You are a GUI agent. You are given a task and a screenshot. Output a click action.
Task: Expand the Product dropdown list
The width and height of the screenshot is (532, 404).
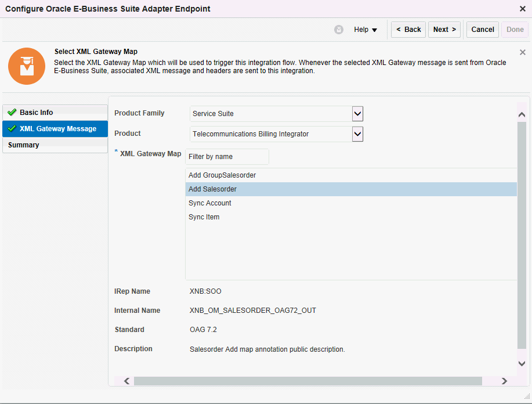(x=357, y=134)
